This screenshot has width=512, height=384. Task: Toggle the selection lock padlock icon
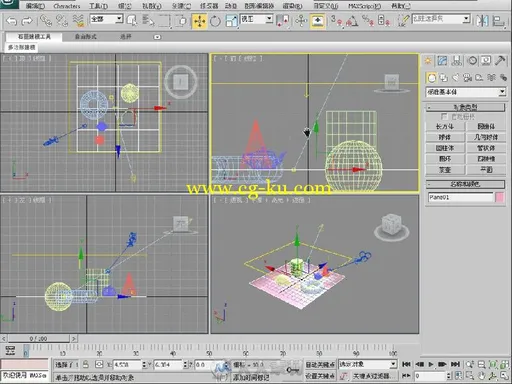click(x=86, y=364)
